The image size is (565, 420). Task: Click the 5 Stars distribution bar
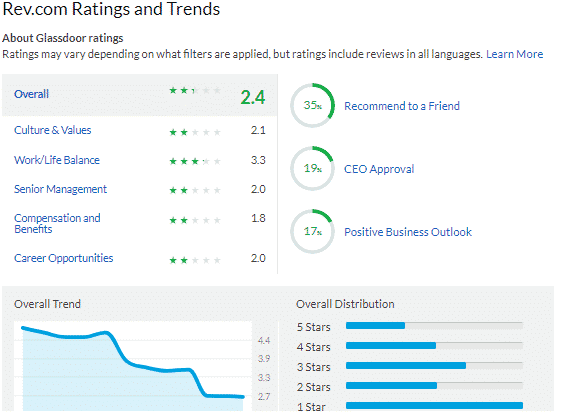click(434, 326)
